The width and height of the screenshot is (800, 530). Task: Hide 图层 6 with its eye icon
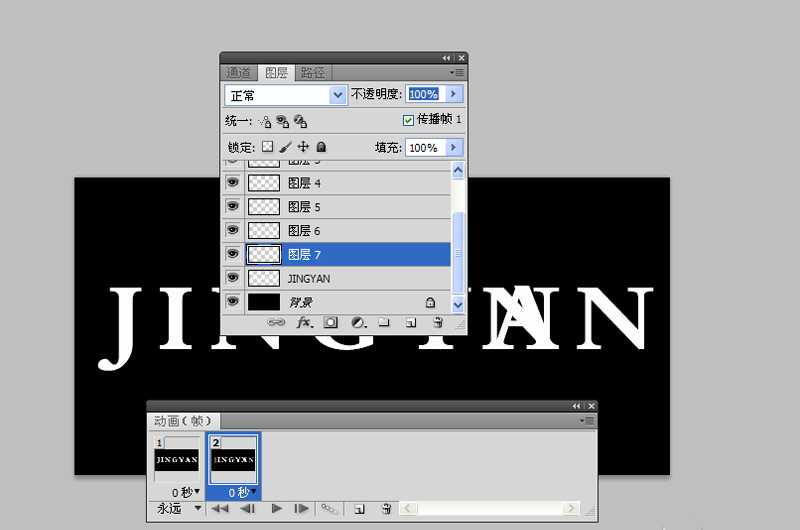(233, 230)
